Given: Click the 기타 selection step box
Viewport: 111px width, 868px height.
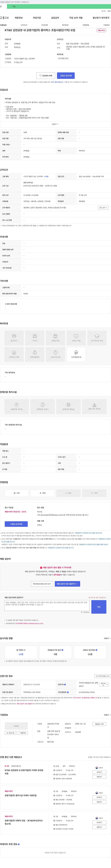Looking at the screenshot, I should coord(94,493).
